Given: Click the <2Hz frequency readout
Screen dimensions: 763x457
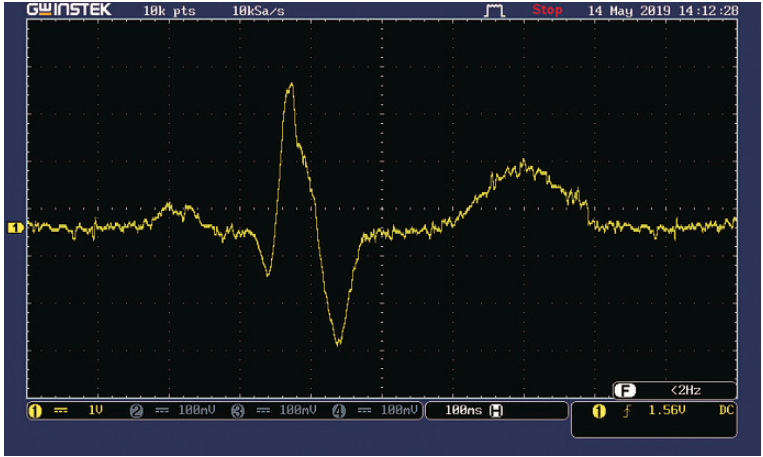Looking at the screenshot, I should 686,390.
